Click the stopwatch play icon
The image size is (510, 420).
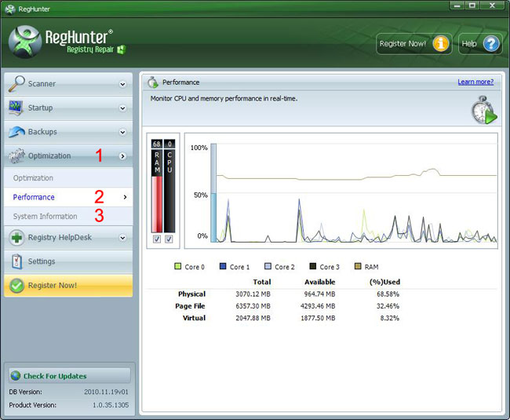[483, 111]
